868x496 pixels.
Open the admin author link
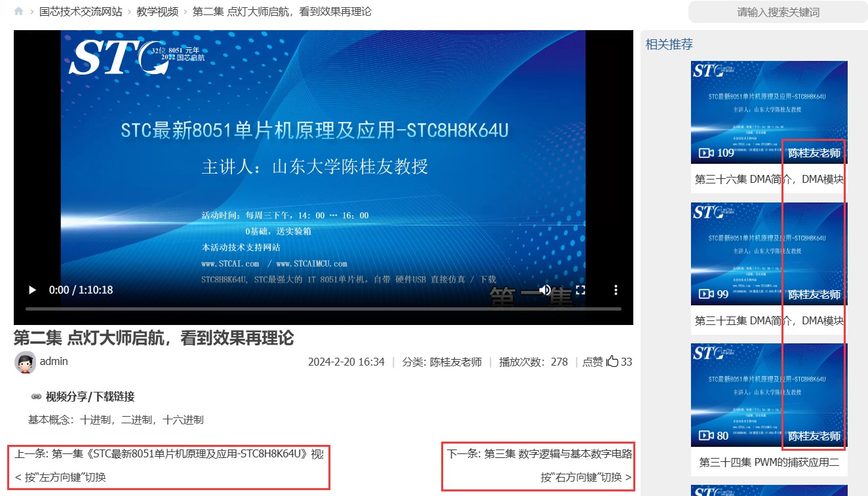click(x=54, y=361)
